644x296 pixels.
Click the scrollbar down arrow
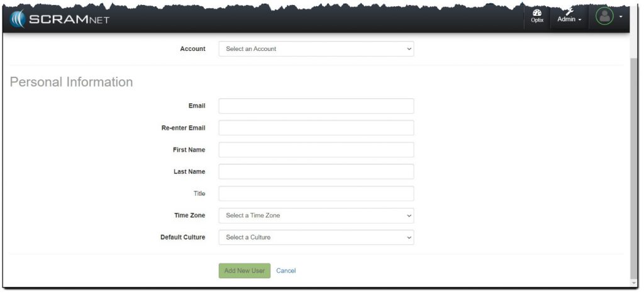click(x=634, y=282)
